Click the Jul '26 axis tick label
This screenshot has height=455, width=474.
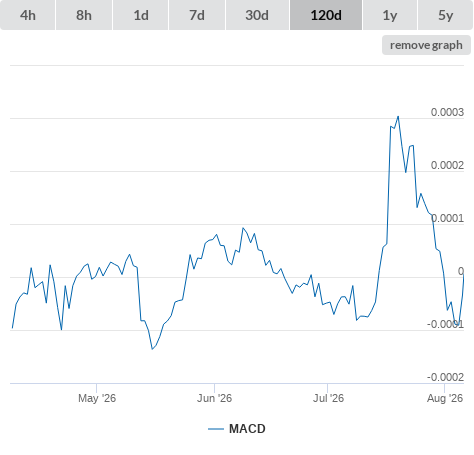pyautogui.click(x=328, y=398)
